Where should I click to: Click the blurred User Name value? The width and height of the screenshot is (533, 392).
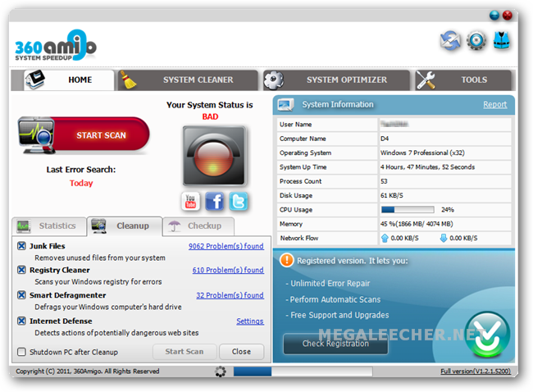(x=394, y=124)
